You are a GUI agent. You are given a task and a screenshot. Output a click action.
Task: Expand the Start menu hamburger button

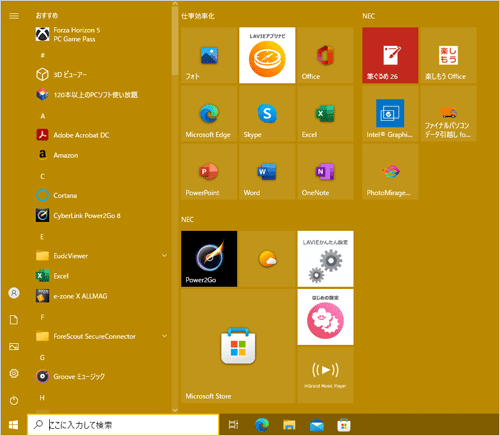click(x=14, y=16)
